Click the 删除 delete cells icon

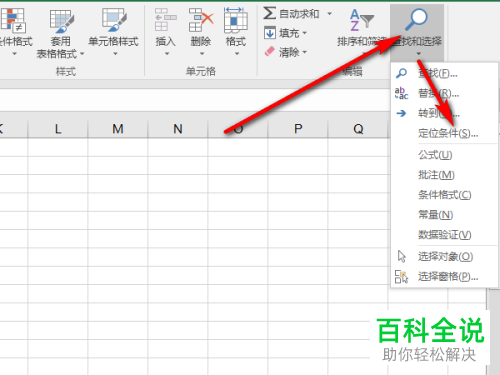pyautogui.click(x=201, y=20)
